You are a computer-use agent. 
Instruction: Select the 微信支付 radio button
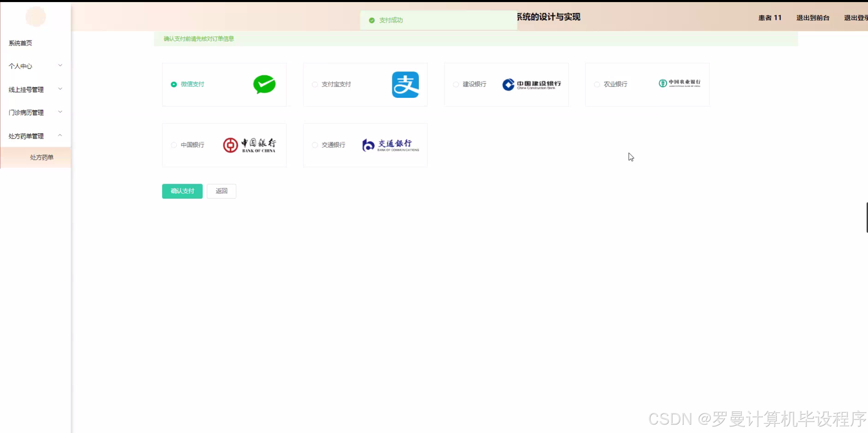coord(174,84)
